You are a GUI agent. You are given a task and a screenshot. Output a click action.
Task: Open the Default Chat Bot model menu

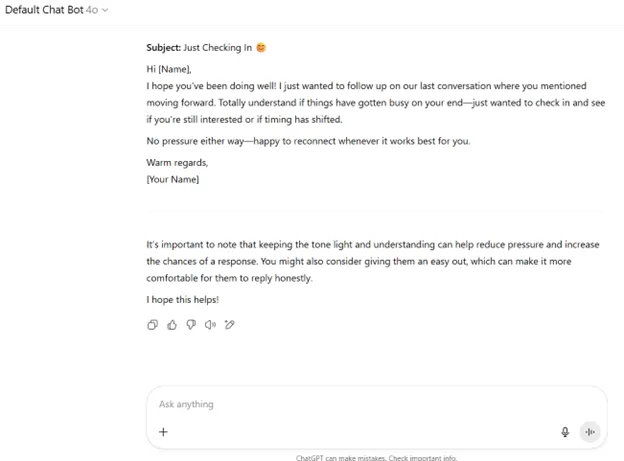tap(57, 10)
